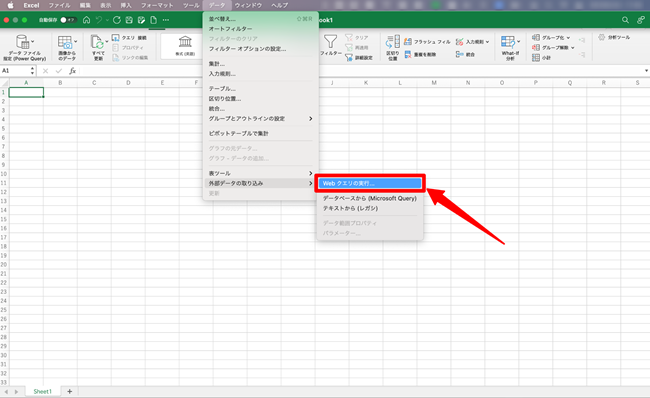Select Data Validation (入力規則...) menu entry
The image size is (650, 398).
coord(260,74)
